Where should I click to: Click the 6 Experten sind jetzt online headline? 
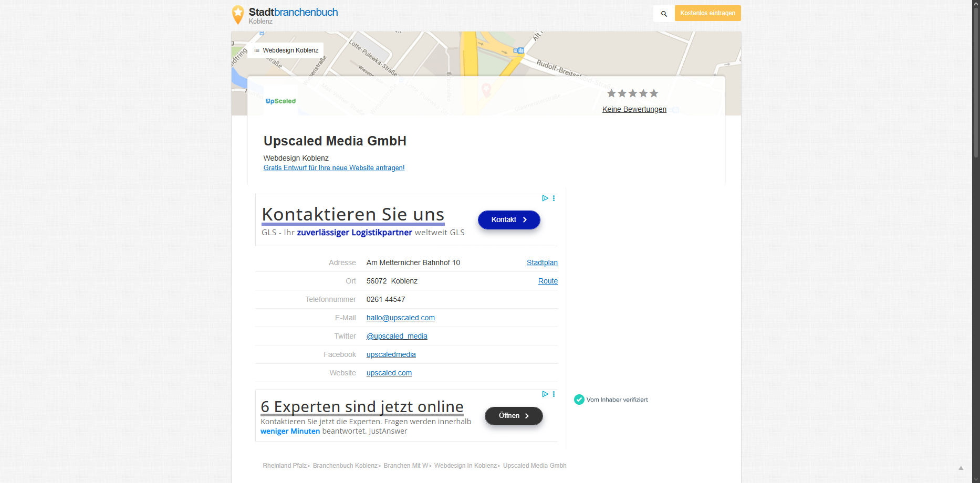tap(362, 407)
